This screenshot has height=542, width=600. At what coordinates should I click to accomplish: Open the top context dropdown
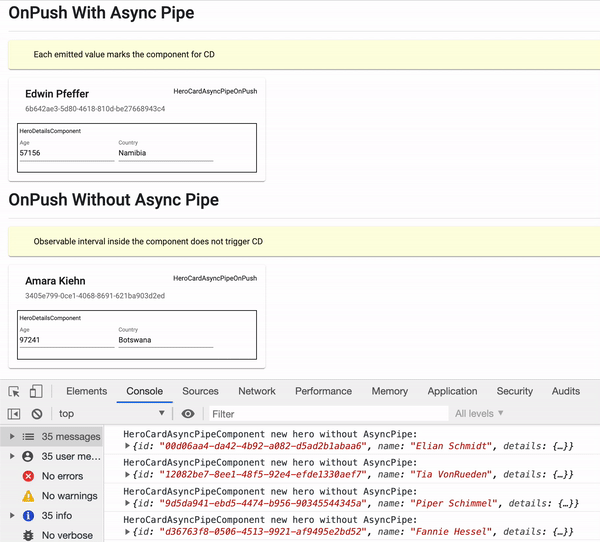[x=112, y=414]
